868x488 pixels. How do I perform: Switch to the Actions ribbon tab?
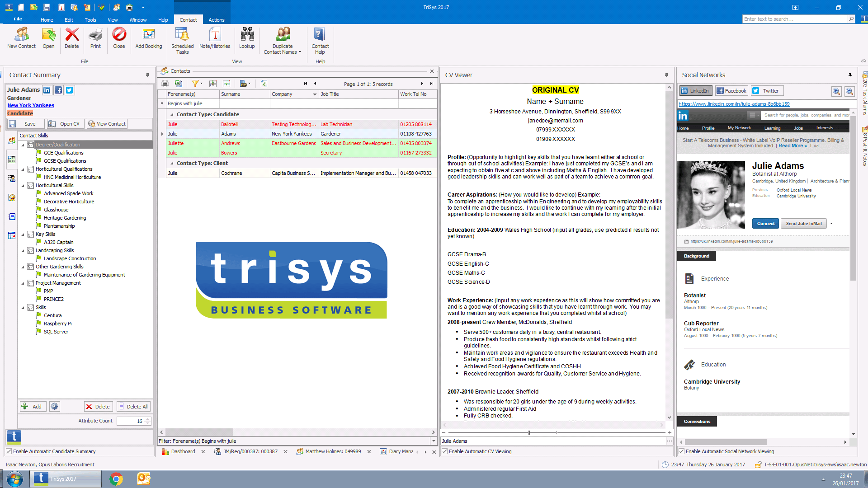217,19
